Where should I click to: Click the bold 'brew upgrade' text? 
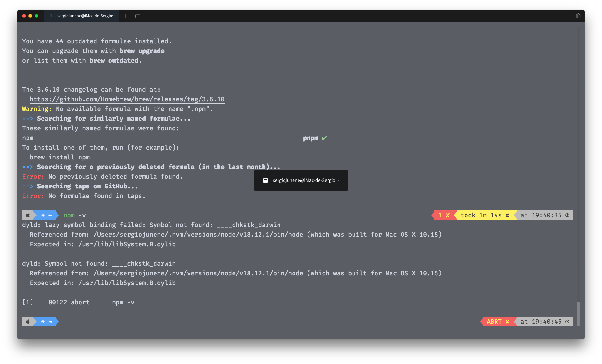(x=142, y=51)
